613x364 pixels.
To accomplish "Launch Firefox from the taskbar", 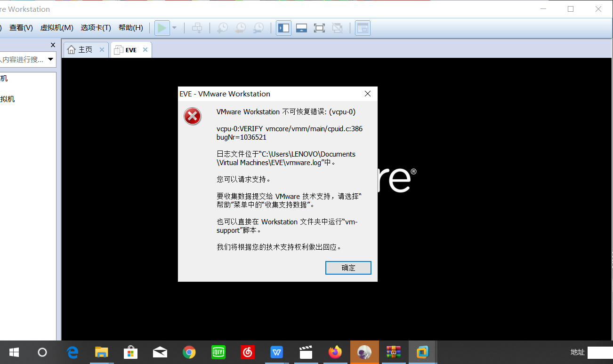I will 335,352.
